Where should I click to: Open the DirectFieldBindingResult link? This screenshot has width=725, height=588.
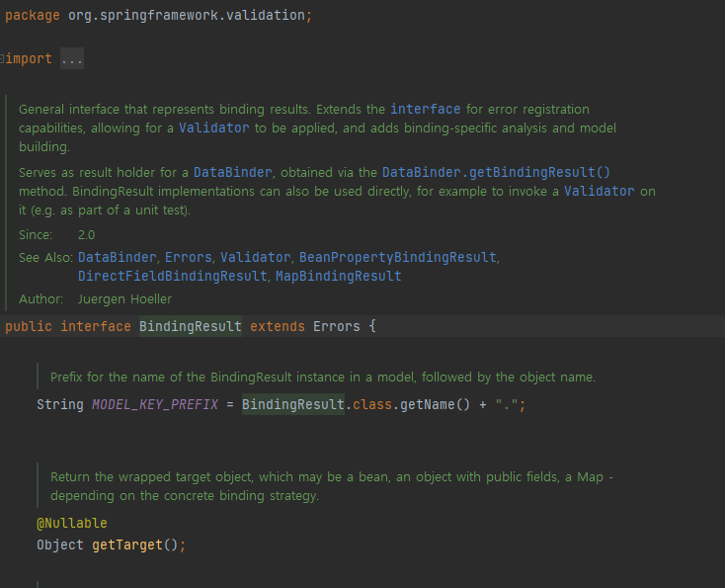(173, 276)
